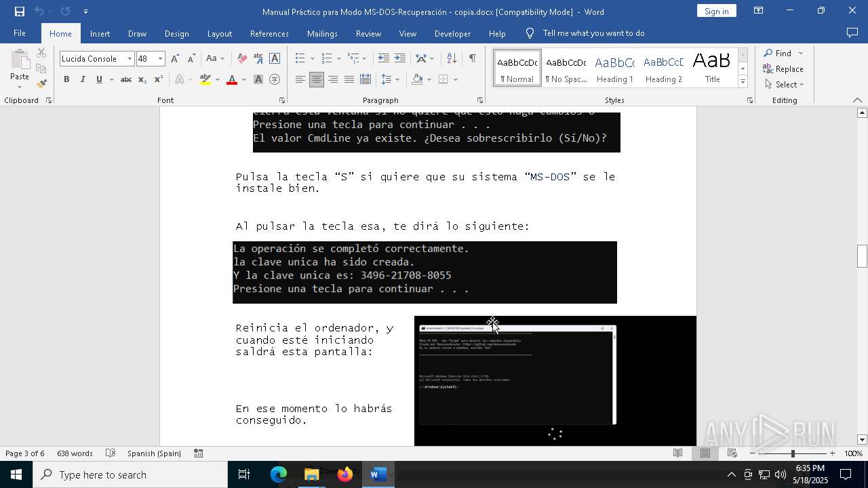Switch to the Layout tab
The height and width of the screenshot is (488, 868).
click(219, 33)
